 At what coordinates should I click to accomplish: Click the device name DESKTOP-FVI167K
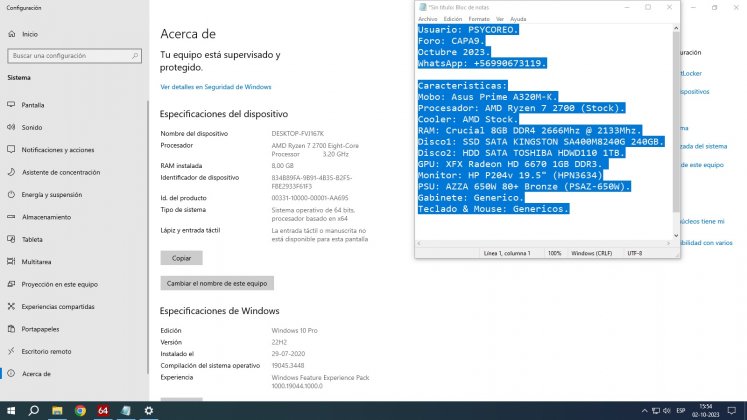(297, 134)
